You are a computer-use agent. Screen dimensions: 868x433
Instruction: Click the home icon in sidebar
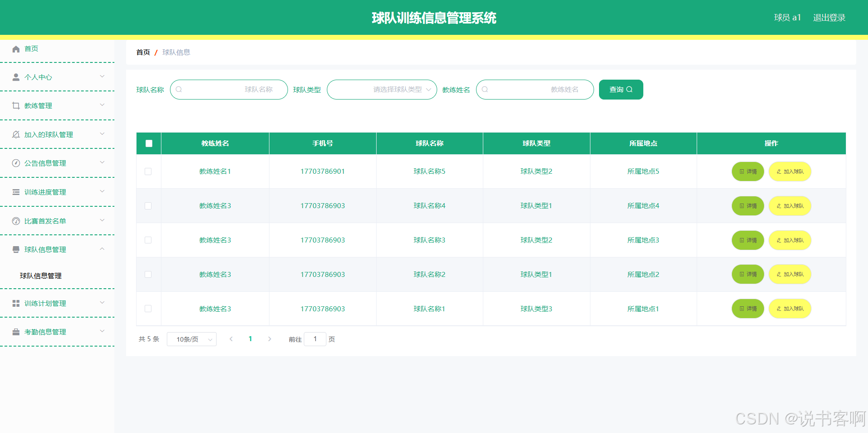[x=16, y=49]
